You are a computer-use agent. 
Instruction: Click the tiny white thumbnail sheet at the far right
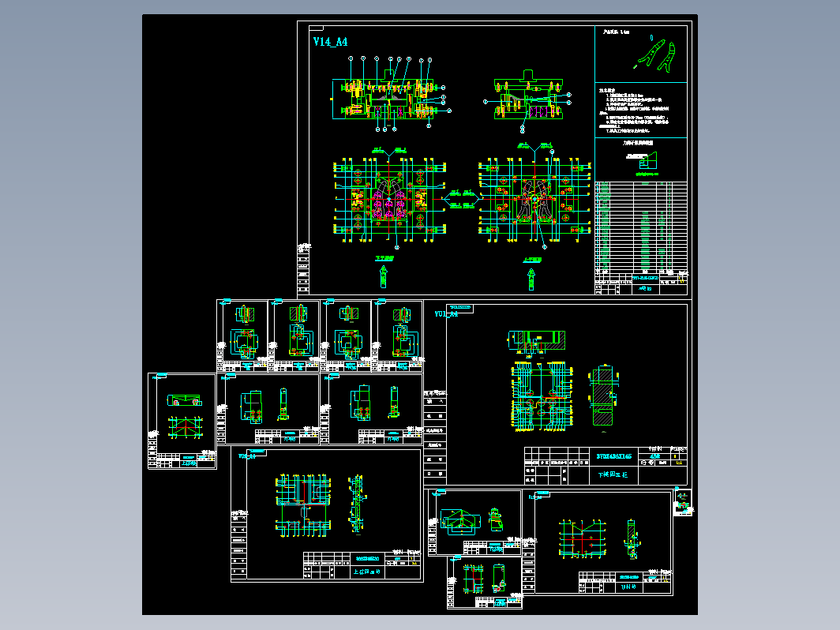coord(682,502)
